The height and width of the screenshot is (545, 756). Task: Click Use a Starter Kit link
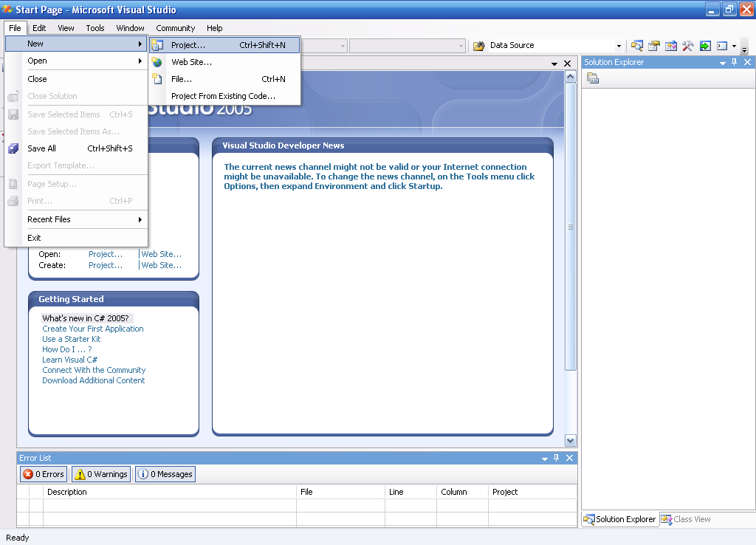click(72, 339)
